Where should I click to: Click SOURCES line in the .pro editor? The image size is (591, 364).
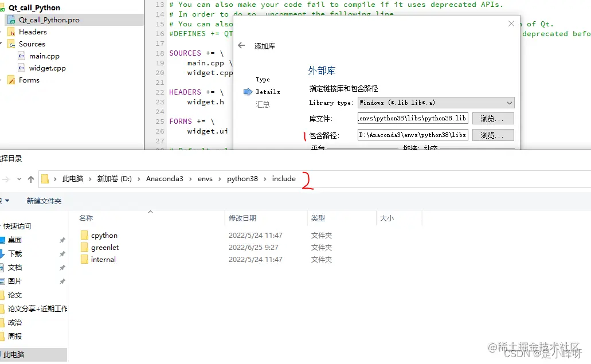[x=197, y=53]
